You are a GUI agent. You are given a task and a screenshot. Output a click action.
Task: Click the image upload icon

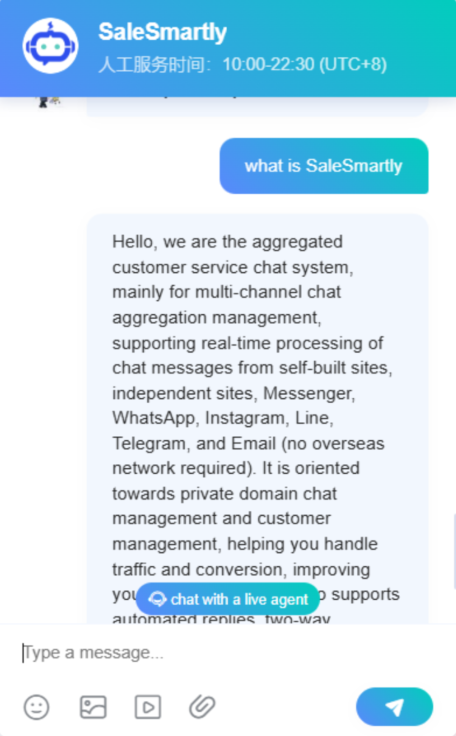[x=93, y=706]
